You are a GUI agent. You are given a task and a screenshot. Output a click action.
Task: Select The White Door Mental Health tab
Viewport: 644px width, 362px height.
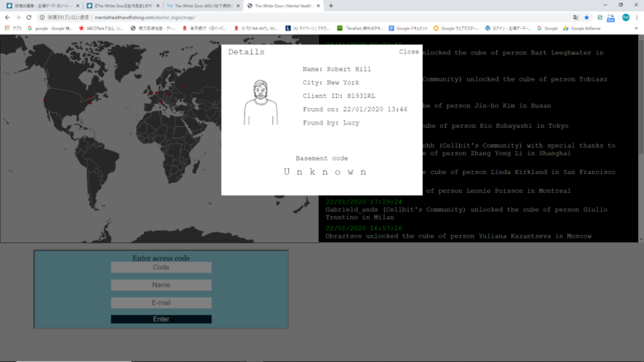pos(282,6)
